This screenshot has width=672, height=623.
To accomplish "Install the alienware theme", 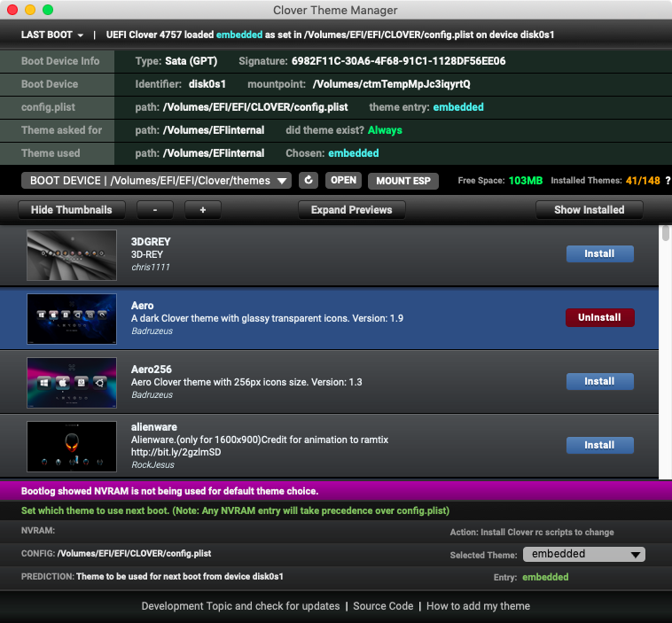I will [600, 445].
